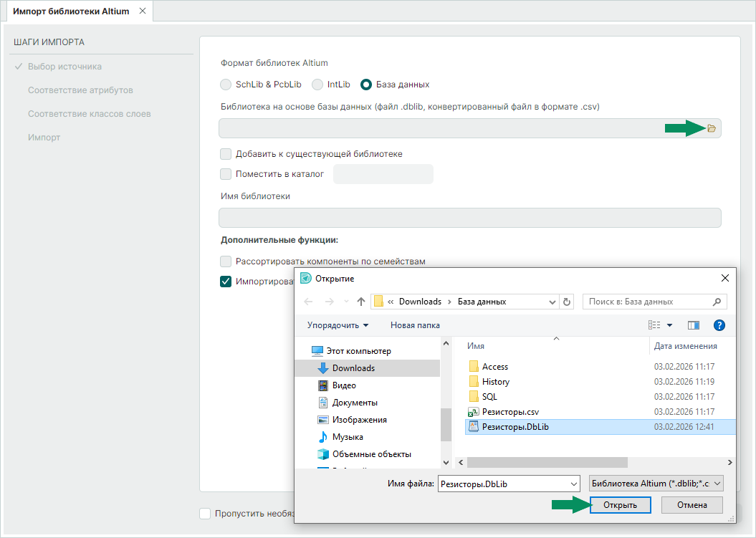Viewport: 756px width, 538px height.
Task: Open the file type filter dropdown
Action: (x=656, y=484)
